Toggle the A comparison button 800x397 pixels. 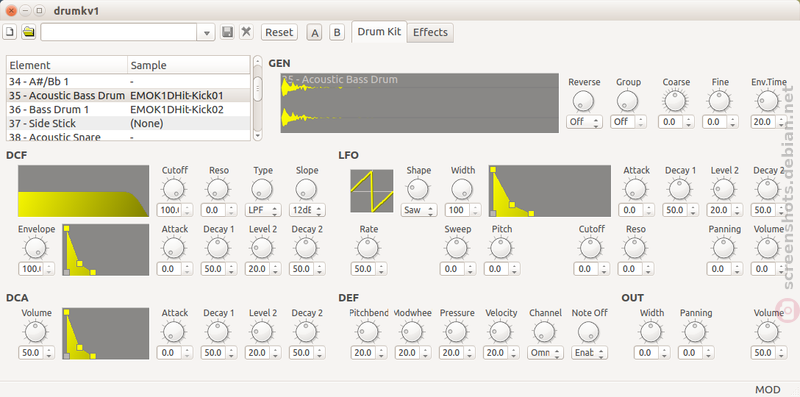pos(315,33)
